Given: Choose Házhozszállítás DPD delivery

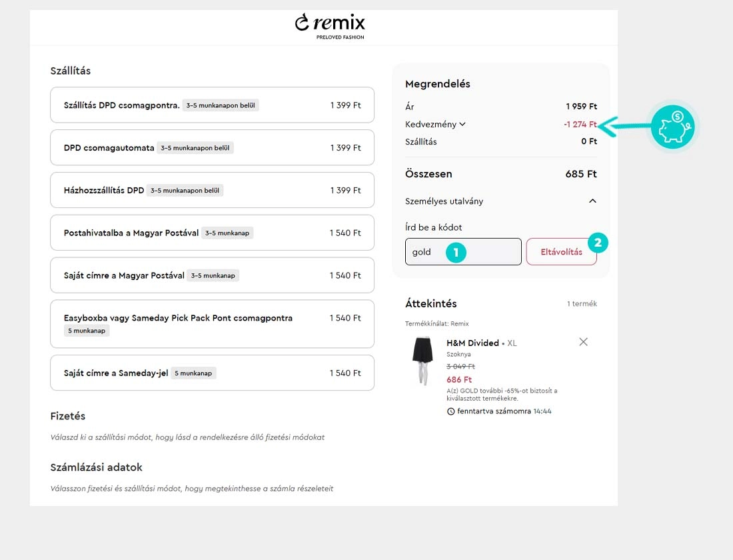Looking at the screenshot, I should (212, 190).
